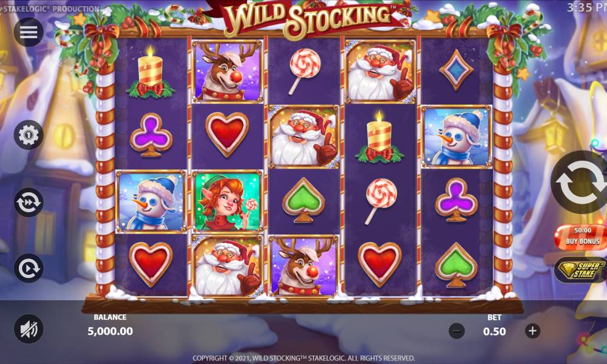Viewport: 607px width, 364px height.
Task: Click the 5,000.00 balance value
Action: point(110,331)
